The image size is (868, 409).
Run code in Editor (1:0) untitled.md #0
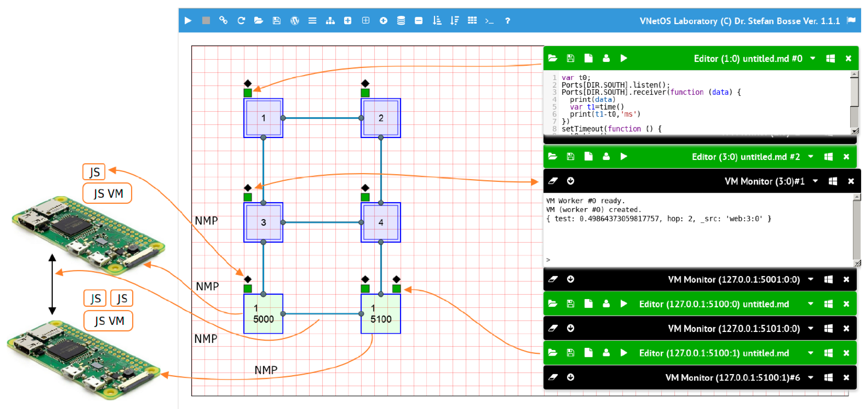pos(624,58)
